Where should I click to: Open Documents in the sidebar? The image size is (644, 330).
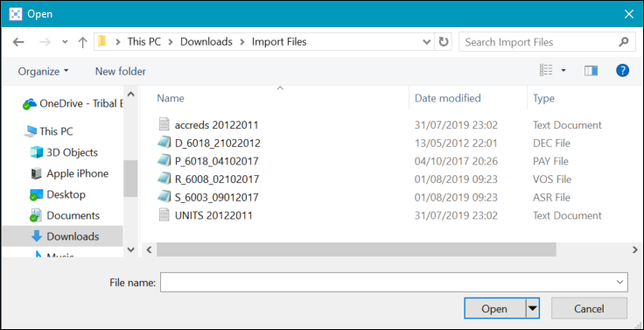click(65, 215)
